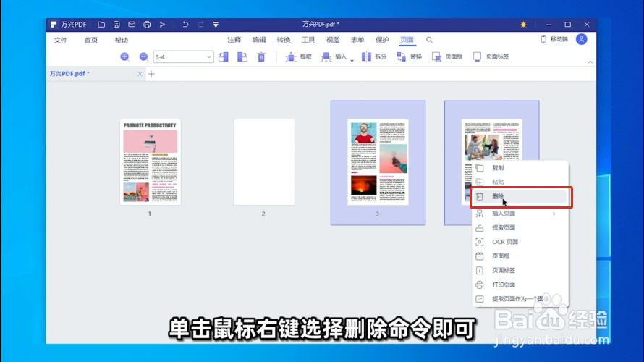
Task: Switch to the 首页 tab
Action: click(91, 40)
